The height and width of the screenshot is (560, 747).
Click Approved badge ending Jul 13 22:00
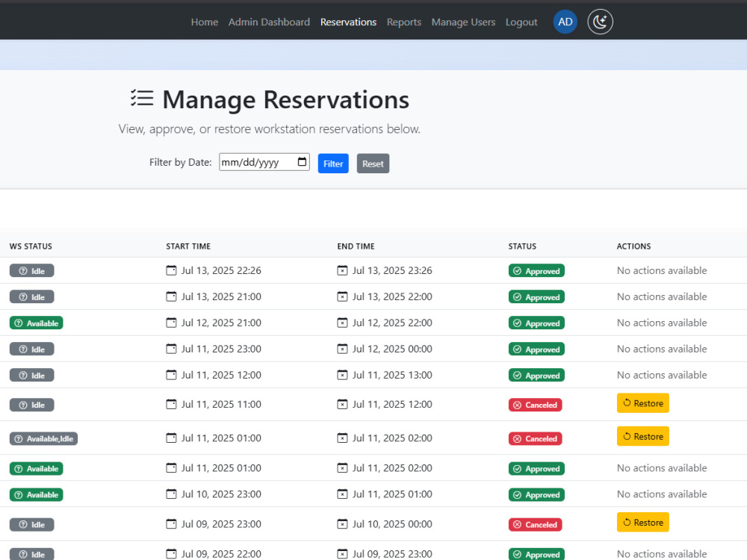(536, 296)
